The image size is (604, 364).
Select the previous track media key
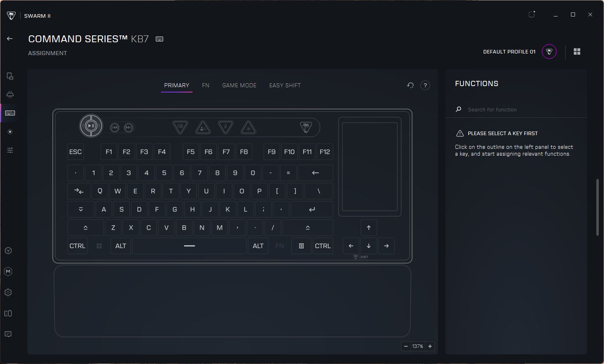tap(115, 127)
